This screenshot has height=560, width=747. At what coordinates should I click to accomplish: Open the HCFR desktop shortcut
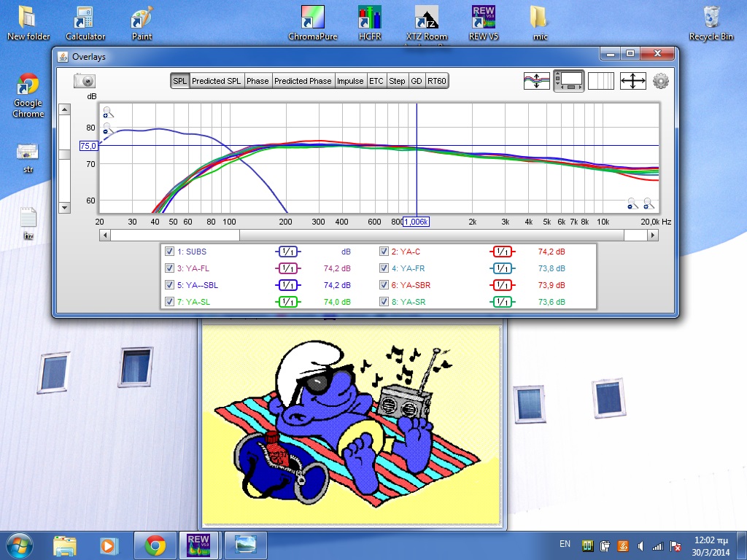click(x=370, y=23)
